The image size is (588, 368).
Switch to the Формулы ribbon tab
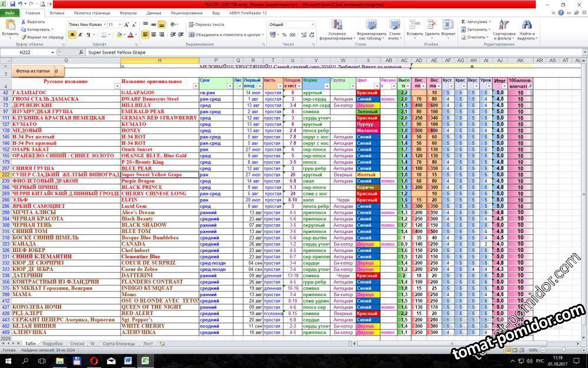[x=128, y=12]
